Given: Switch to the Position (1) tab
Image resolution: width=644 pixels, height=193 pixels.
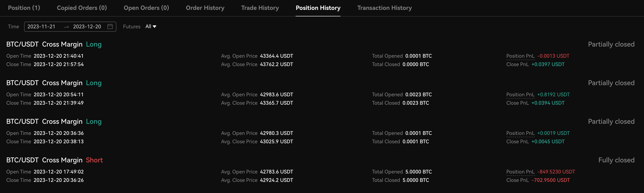Looking at the screenshot, I should coord(24,8).
